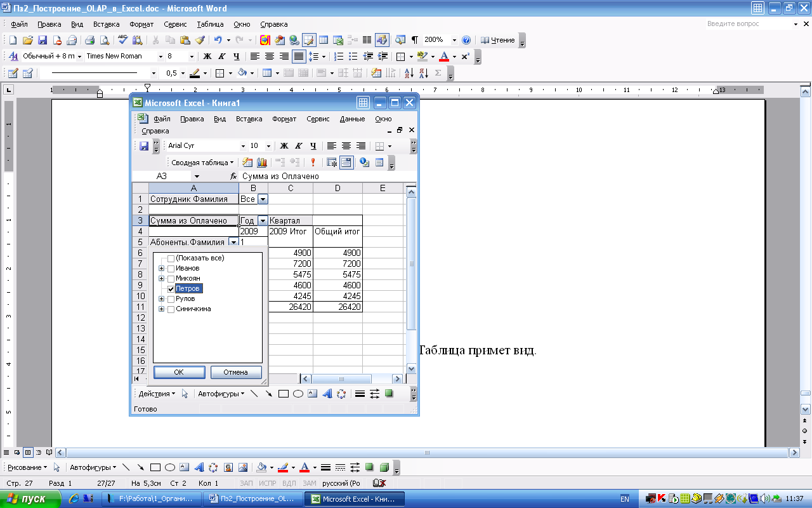Viewport: 812px width, 508px height.
Task: Click the Field Settings icon in PivotTable toolbar
Action: click(x=365, y=163)
